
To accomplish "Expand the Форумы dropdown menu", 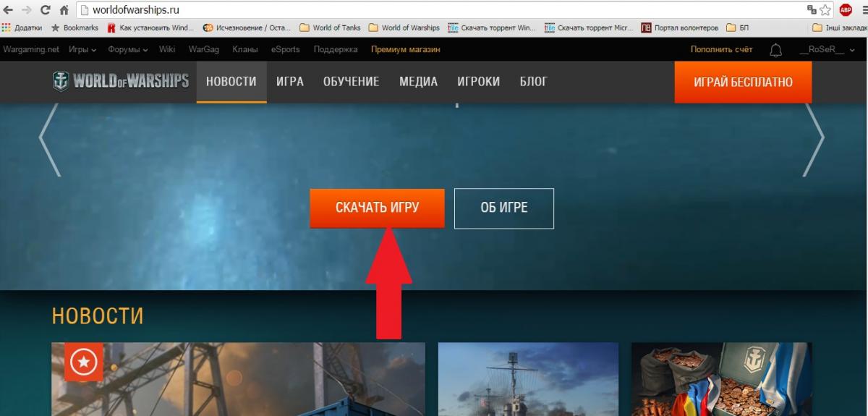I will (x=127, y=50).
